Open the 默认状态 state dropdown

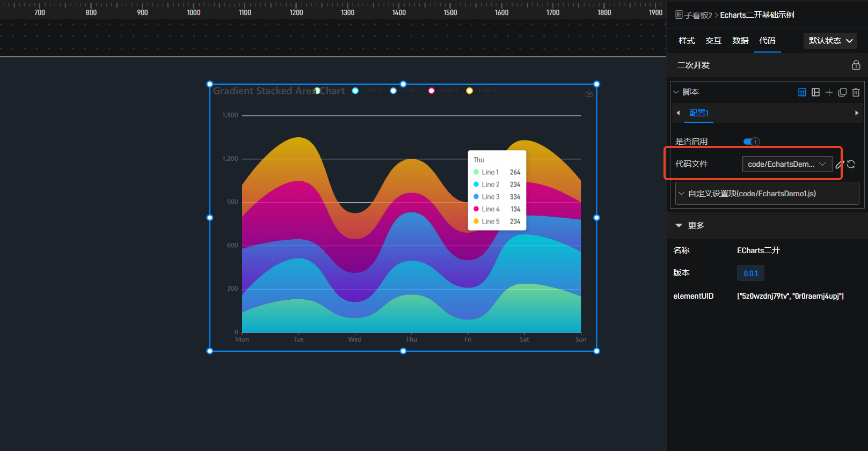tap(830, 41)
